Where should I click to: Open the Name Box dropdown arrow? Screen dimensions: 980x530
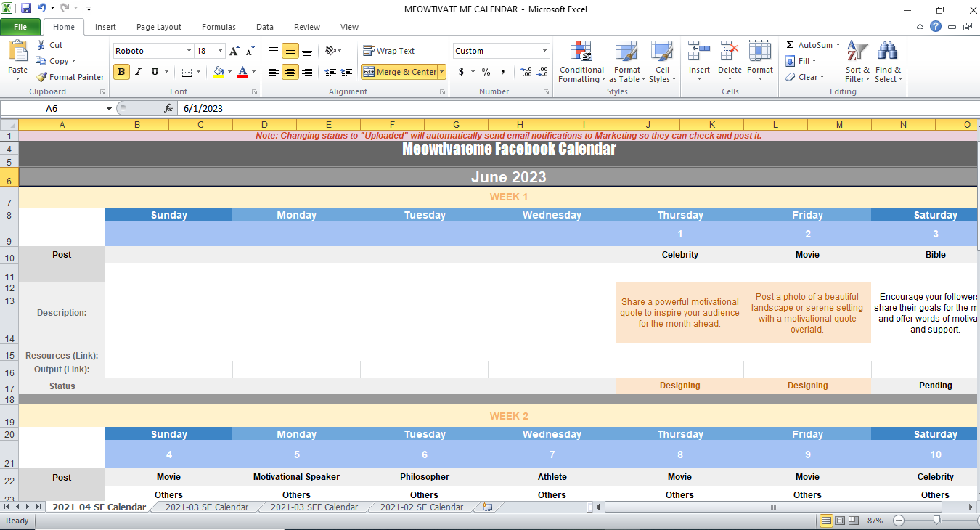click(109, 108)
